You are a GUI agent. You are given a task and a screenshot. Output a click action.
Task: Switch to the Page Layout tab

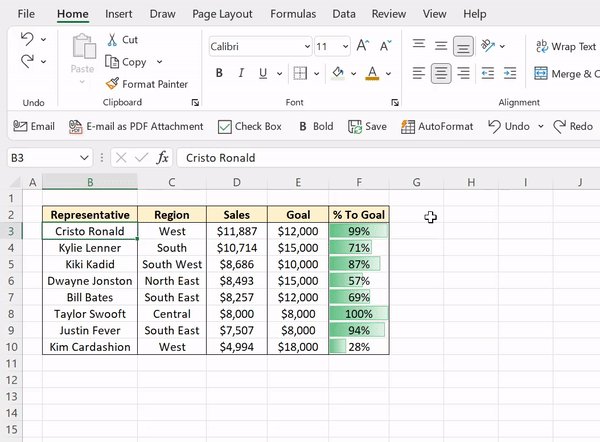(x=222, y=14)
